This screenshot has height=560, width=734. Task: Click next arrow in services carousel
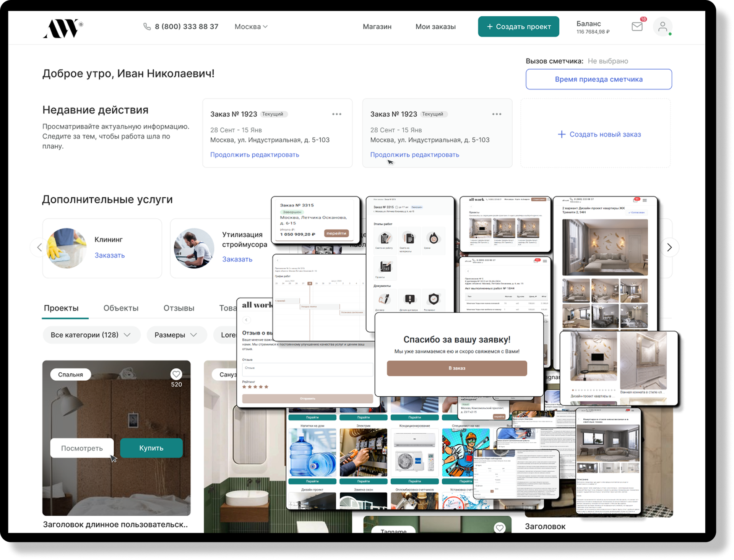pyautogui.click(x=669, y=247)
